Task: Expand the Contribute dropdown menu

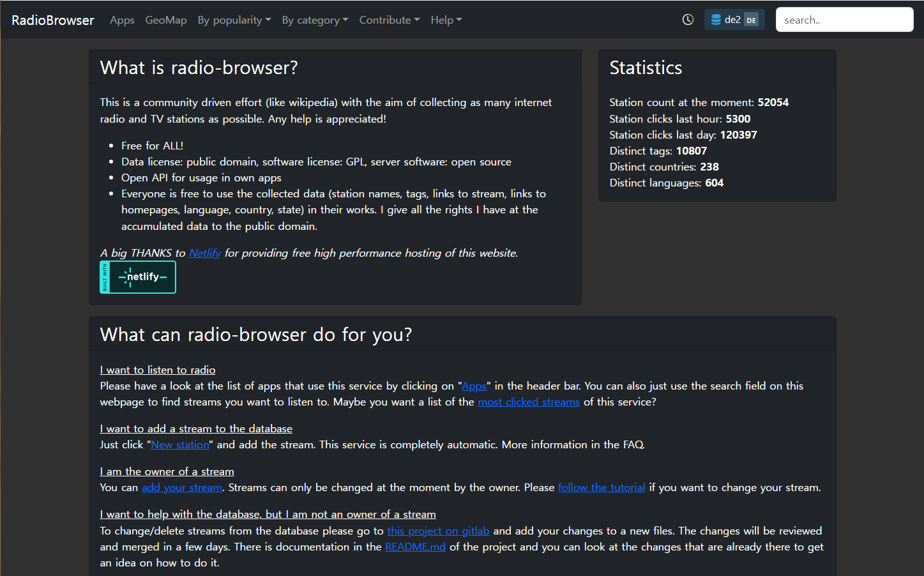Action: coord(390,20)
